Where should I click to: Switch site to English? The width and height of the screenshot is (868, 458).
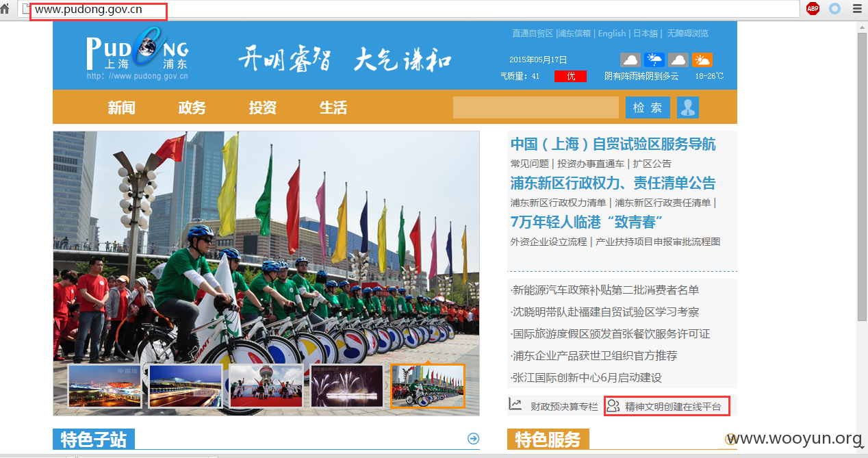(612, 34)
